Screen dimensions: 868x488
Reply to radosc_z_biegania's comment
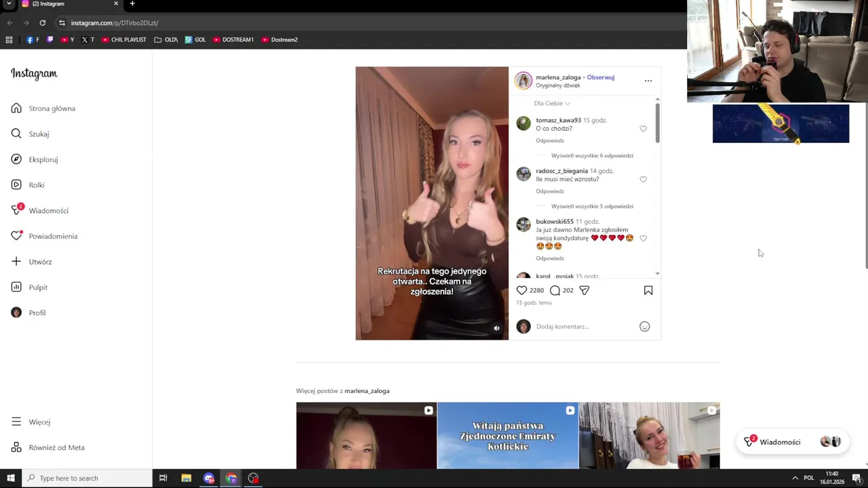coord(550,191)
